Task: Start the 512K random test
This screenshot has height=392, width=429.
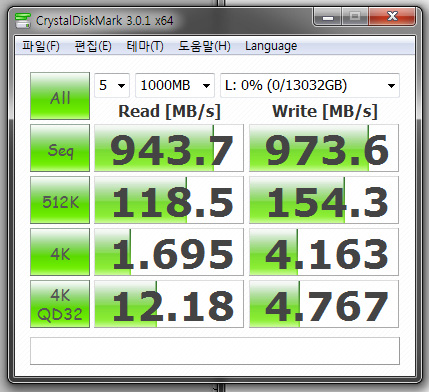Action: [x=60, y=200]
